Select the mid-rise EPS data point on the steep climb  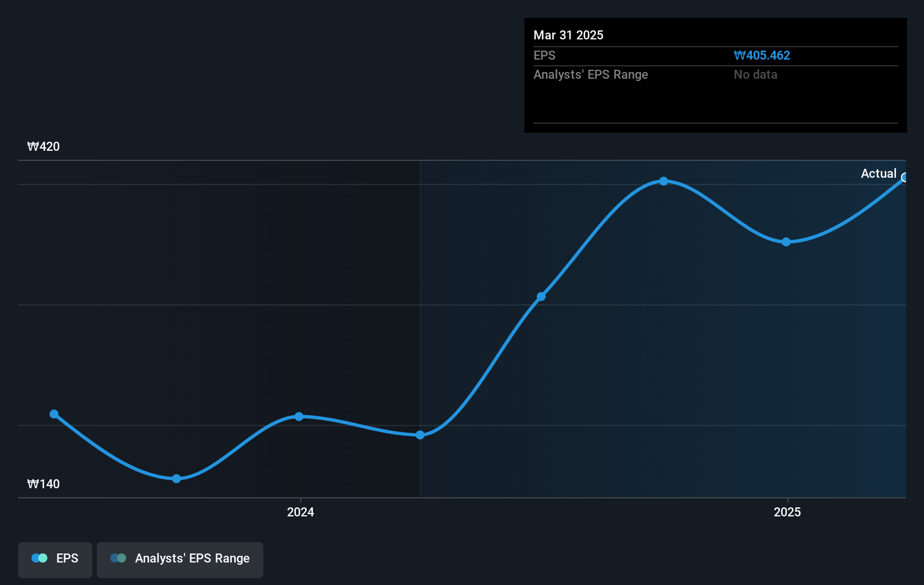pyautogui.click(x=541, y=296)
